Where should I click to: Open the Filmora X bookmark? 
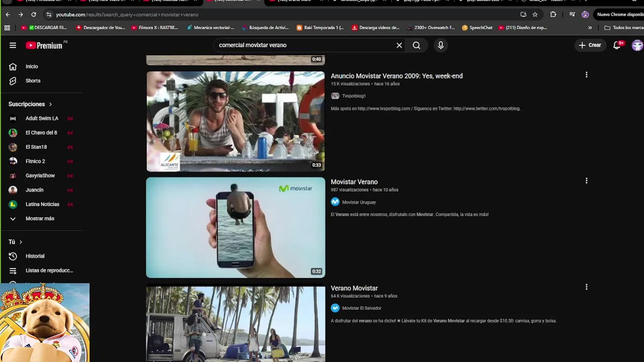coord(154,28)
